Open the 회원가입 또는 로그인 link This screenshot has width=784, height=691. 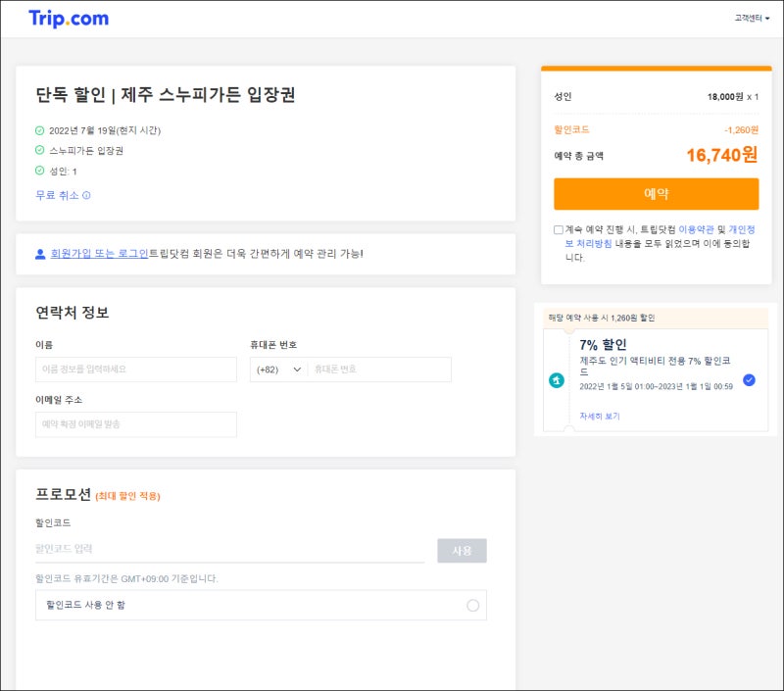coord(99,254)
